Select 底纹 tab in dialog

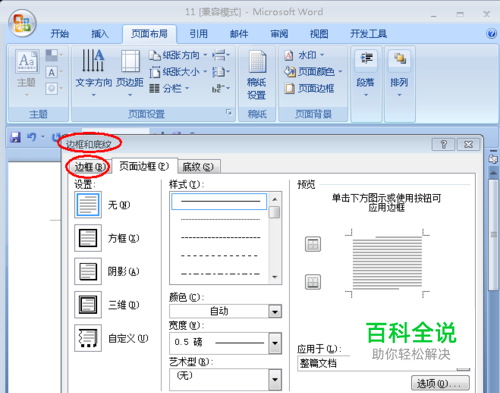[x=198, y=167]
